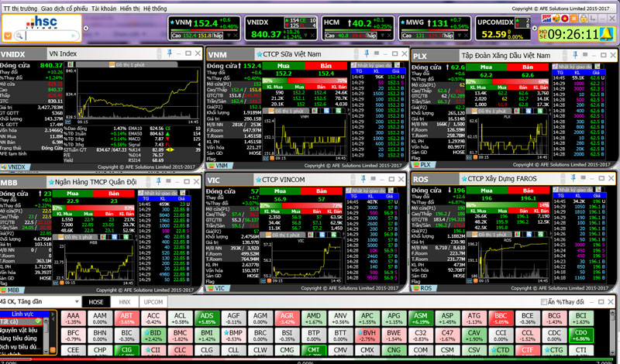Open the 'Đồ thị 1 phút' chart selector in VNIDX panel
Viewport: 620px width, 364px height.
[x=126, y=64]
